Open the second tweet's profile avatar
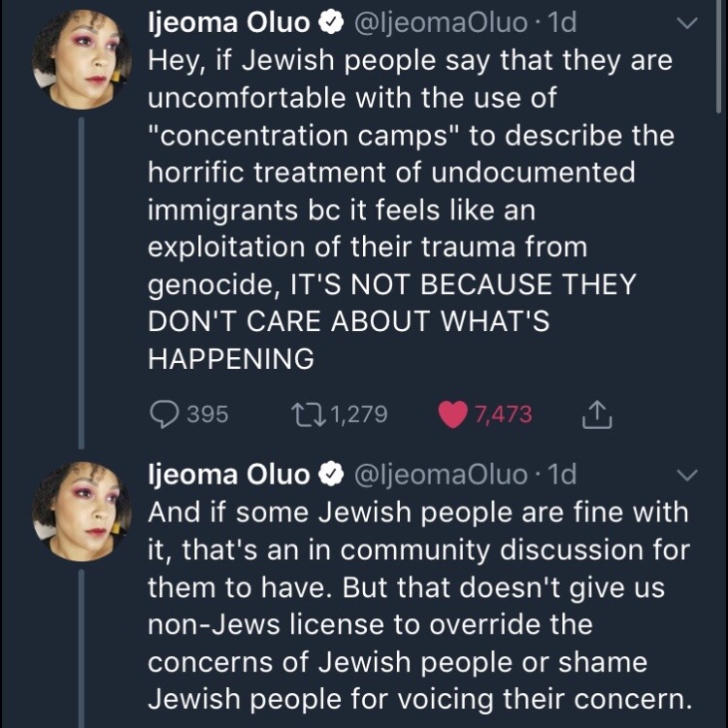Viewport: 728px width, 728px height. pos(82,511)
